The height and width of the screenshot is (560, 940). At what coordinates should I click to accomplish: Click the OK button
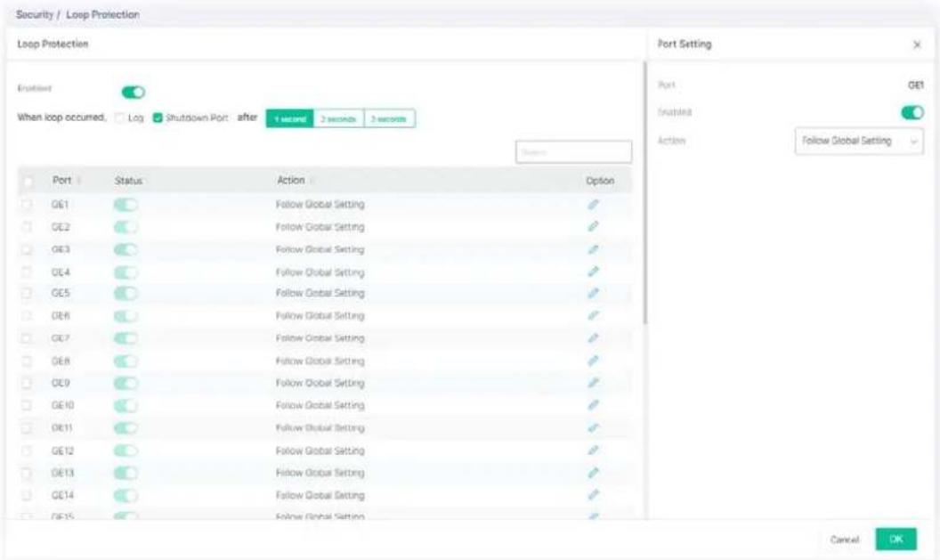tap(895, 539)
